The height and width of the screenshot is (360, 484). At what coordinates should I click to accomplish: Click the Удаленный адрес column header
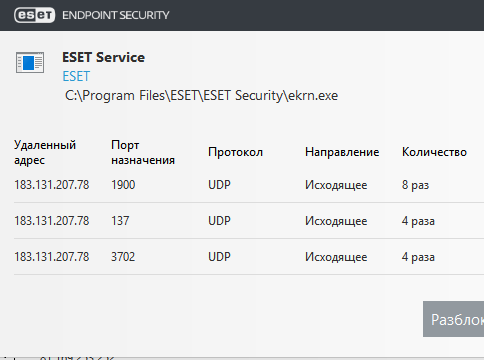[x=45, y=152]
